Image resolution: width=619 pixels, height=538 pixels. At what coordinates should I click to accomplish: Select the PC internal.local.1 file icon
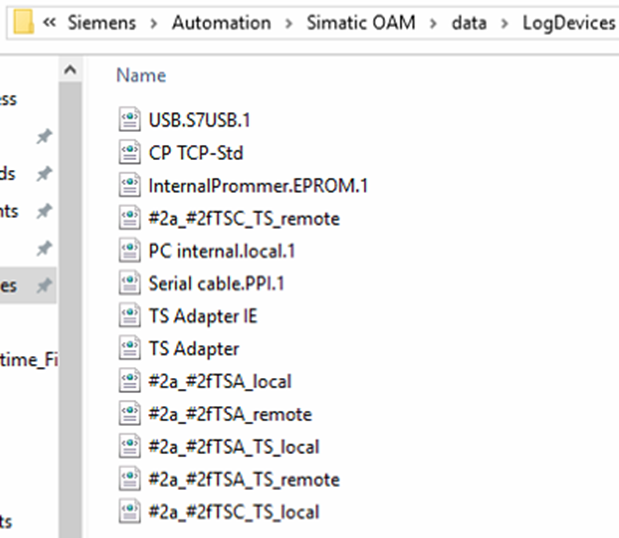(129, 251)
